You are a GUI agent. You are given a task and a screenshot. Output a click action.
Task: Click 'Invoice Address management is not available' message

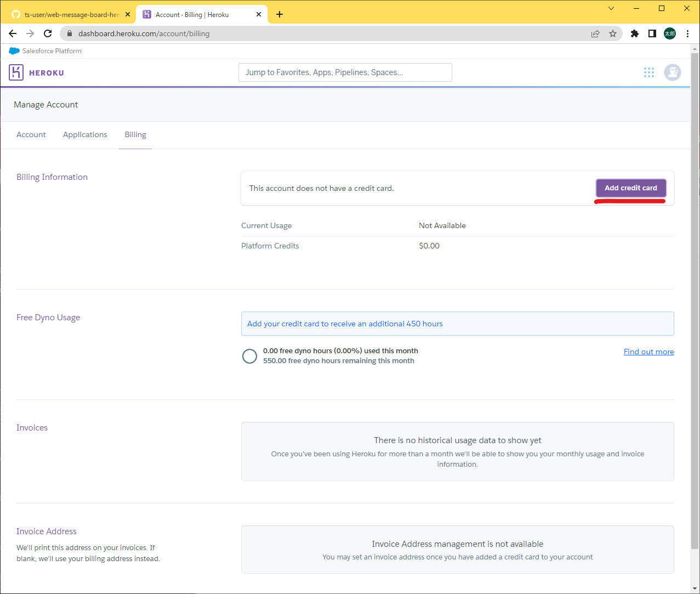point(458,544)
